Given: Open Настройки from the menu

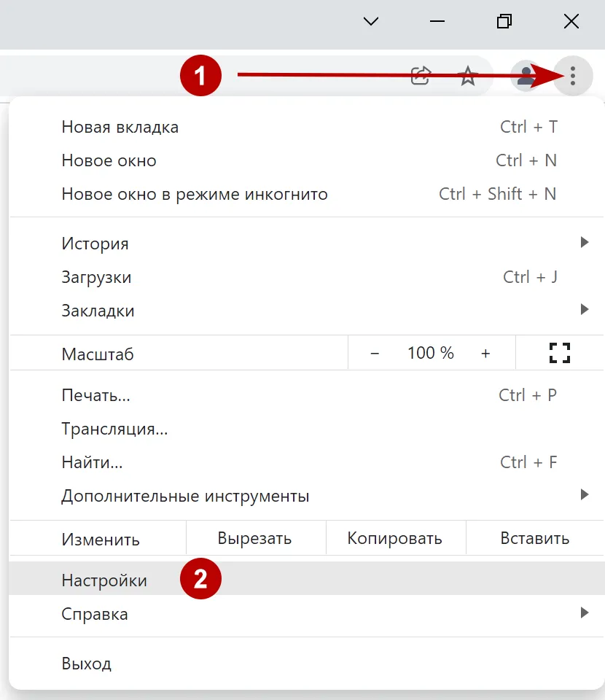Looking at the screenshot, I should 104,579.
